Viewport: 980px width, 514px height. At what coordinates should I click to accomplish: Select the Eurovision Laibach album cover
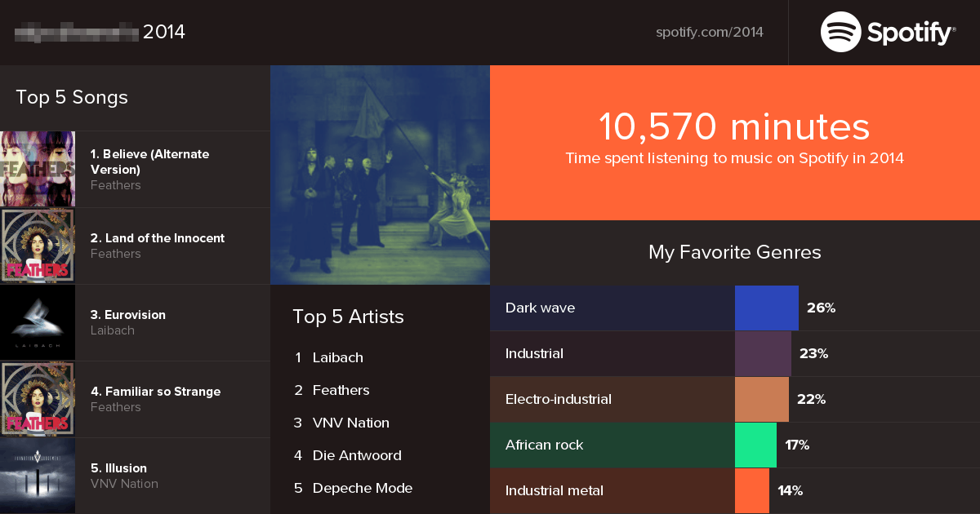coord(38,322)
